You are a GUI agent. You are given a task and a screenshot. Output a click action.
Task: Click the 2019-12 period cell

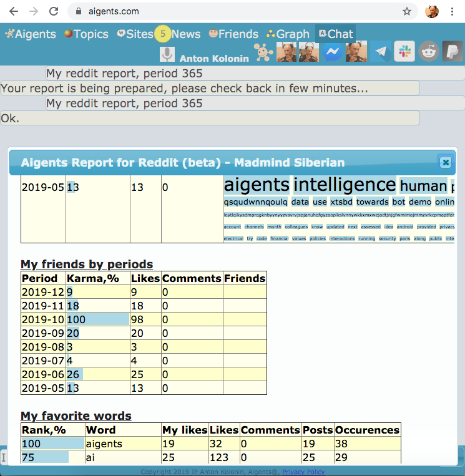pos(43,292)
